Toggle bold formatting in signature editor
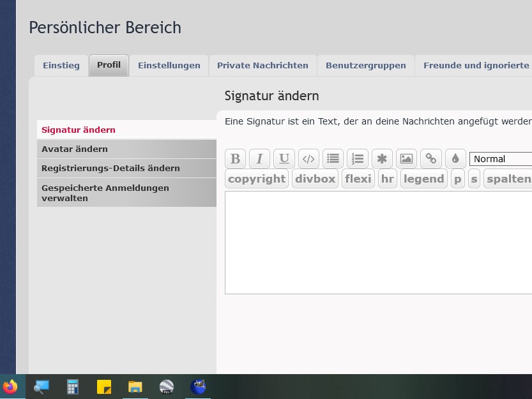532x399 pixels. click(x=235, y=159)
